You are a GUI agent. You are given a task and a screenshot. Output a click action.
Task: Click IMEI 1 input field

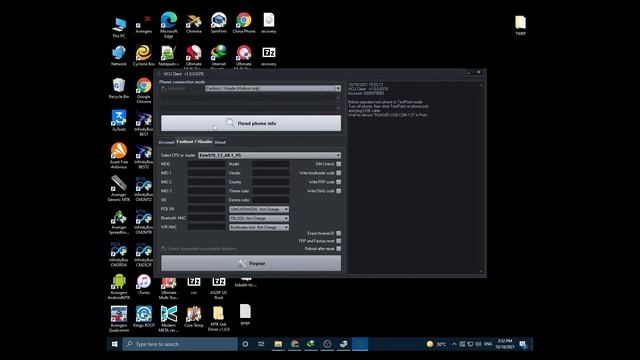206,173
